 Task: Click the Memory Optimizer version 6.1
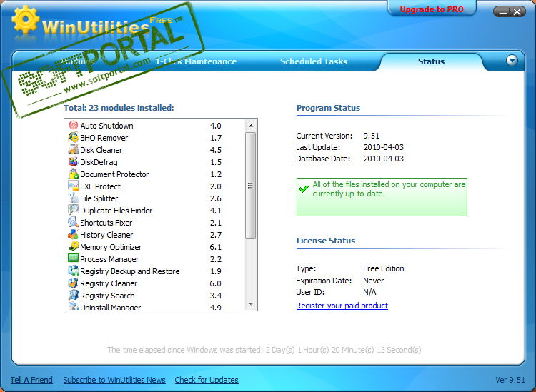click(x=216, y=247)
